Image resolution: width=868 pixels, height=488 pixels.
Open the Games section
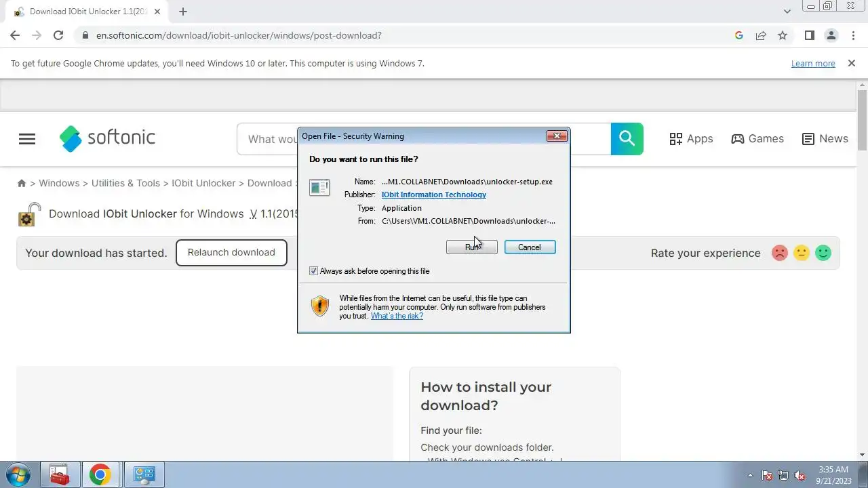(x=757, y=139)
